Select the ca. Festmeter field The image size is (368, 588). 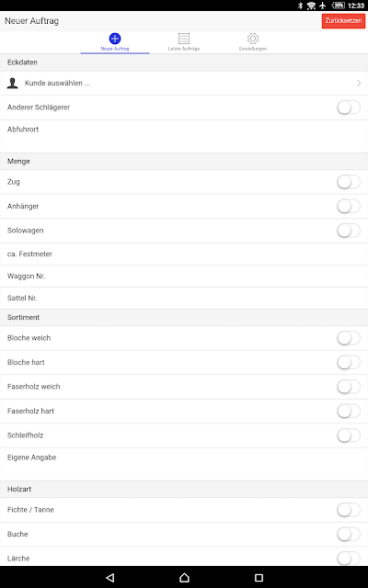[x=184, y=254]
